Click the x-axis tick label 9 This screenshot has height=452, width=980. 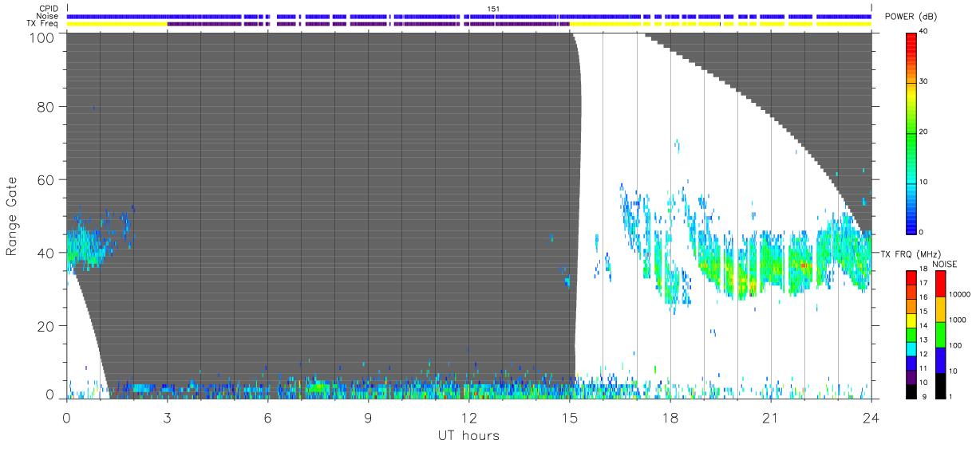(x=368, y=417)
